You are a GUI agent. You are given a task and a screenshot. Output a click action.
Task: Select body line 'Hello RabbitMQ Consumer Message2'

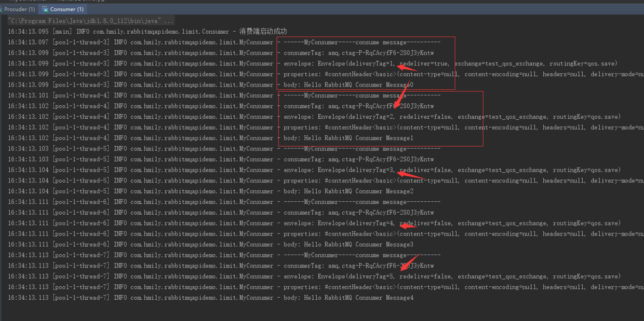(x=211, y=191)
